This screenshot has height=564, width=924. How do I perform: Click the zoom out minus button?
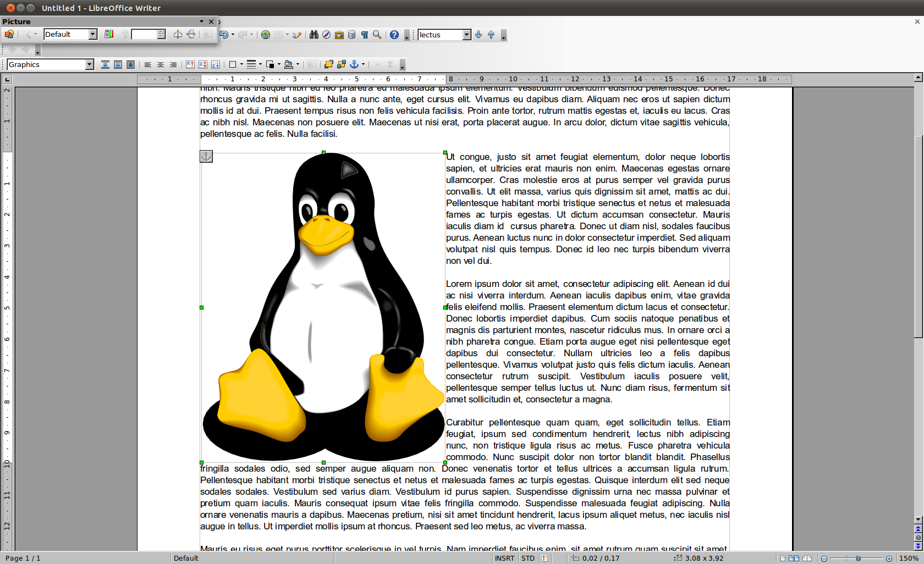824,559
